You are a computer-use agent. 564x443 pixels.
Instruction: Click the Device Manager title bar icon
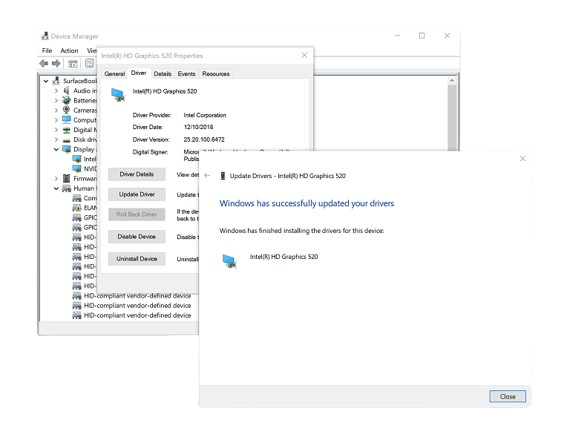coord(45,36)
